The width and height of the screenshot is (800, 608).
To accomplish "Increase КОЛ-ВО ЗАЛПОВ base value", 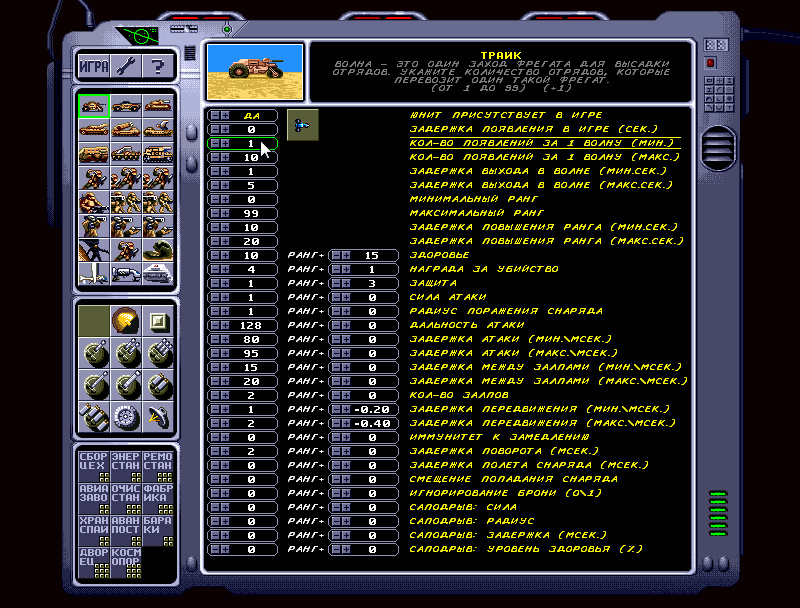I will (225, 395).
